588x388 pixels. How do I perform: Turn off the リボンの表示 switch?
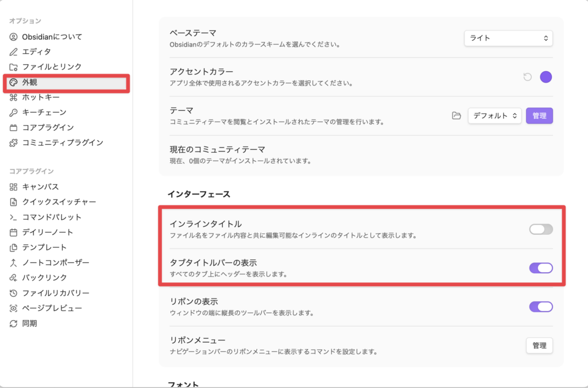coord(541,306)
